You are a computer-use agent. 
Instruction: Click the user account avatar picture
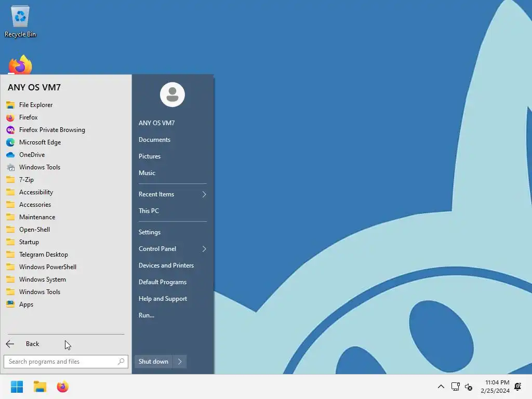click(x=172, y=95)
